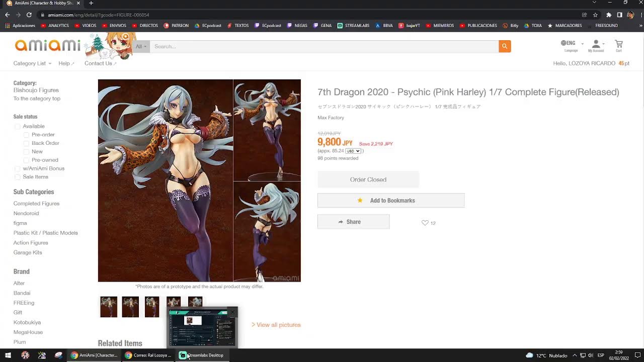
Task: Reload the page with the refresh icon
Action: (x=29, y=15)
